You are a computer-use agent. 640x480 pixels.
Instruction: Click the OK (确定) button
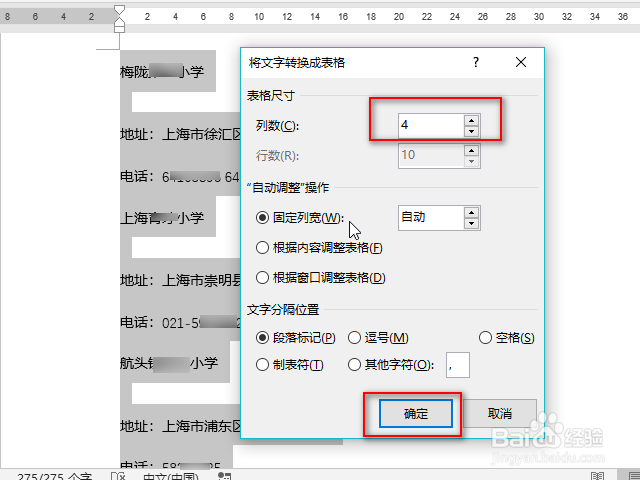pyautogui.click(x=416, y=413)
